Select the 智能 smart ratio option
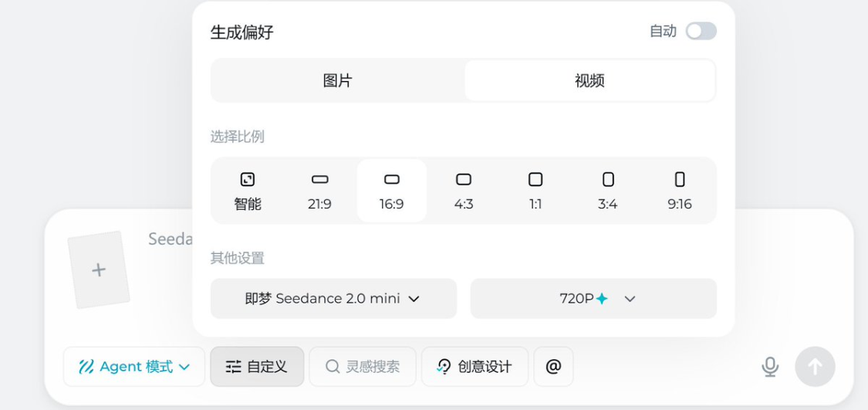 coord(248,191)
